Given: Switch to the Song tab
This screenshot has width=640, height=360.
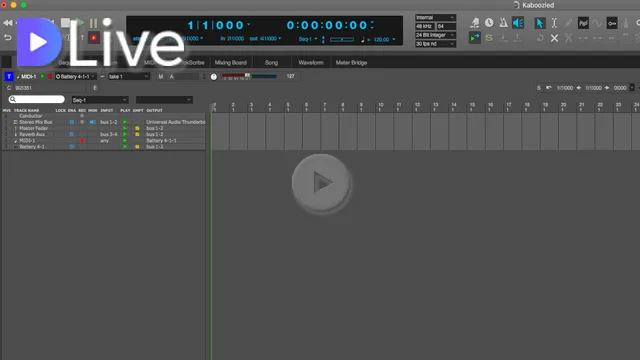Looking at the screenshot, I should click(271, 62).
